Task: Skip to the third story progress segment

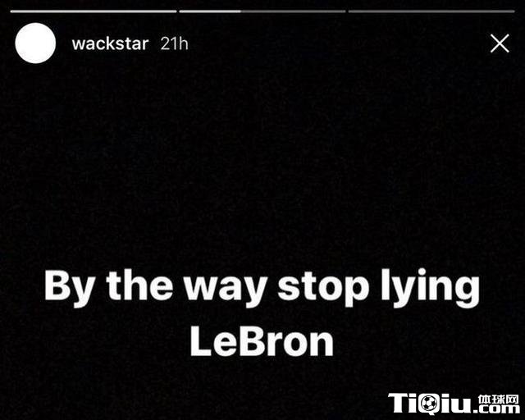Action: click(431, 11)
